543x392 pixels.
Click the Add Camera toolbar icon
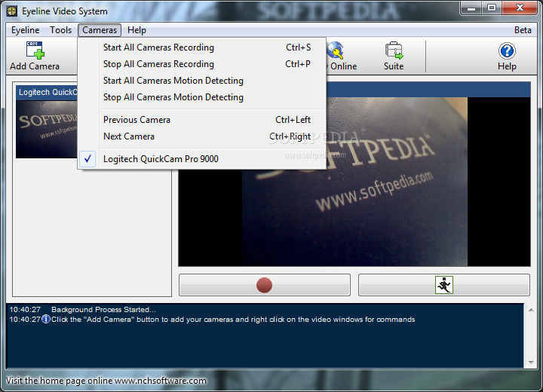point(35,56)
